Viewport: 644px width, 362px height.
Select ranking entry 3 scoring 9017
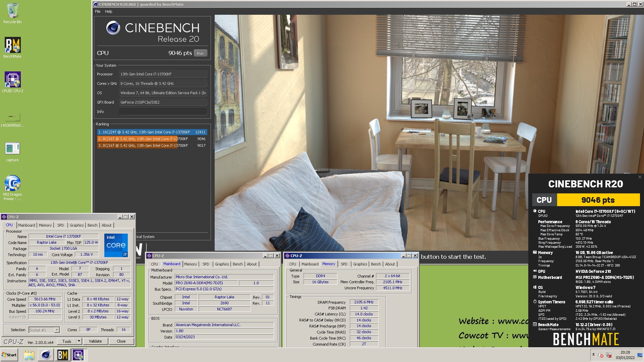tap(152, 145)
